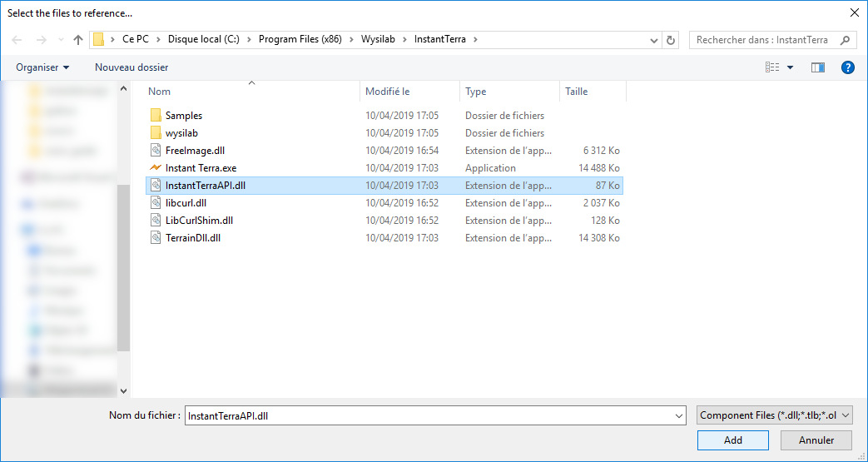Expand chevron after Wysilab breadcrumb
The width and height of the screenshot is (868, 462).
[404, 39]
